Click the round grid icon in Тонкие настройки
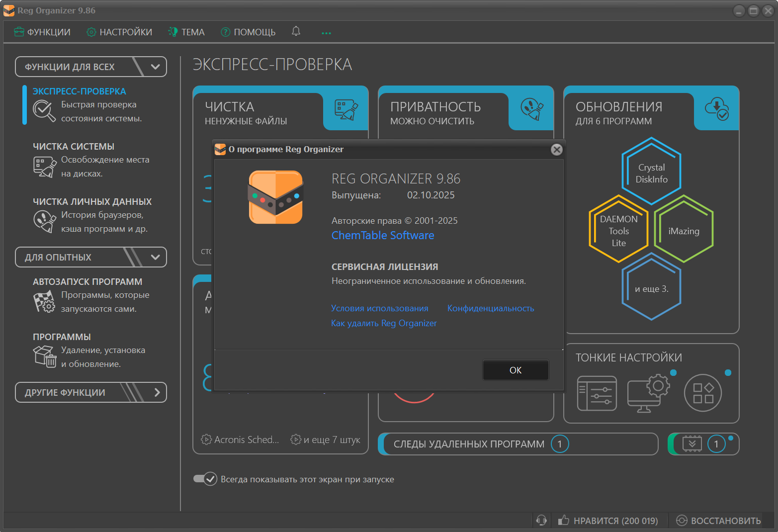The width and height of the screenshot is (778, 532). [x=702, y=393]
